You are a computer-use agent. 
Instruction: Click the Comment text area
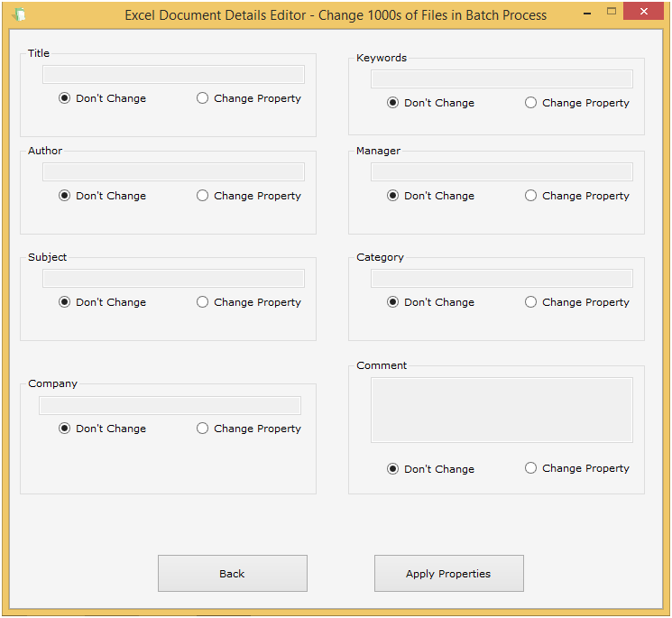pos(502,410)
